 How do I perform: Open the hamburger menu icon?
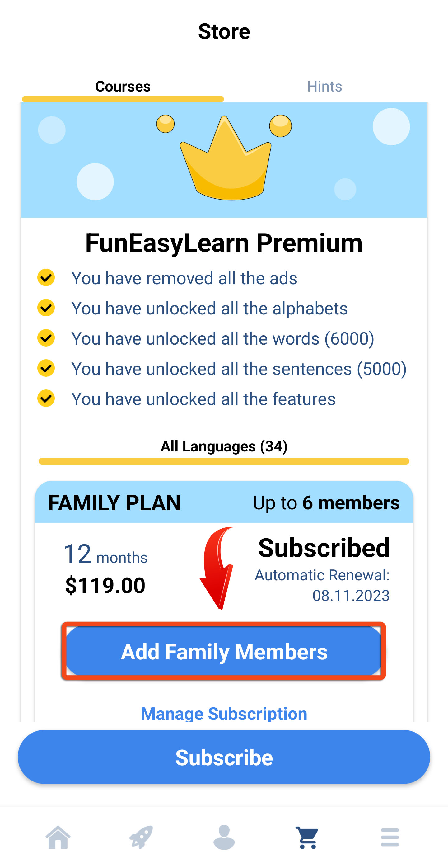point(390,837)
